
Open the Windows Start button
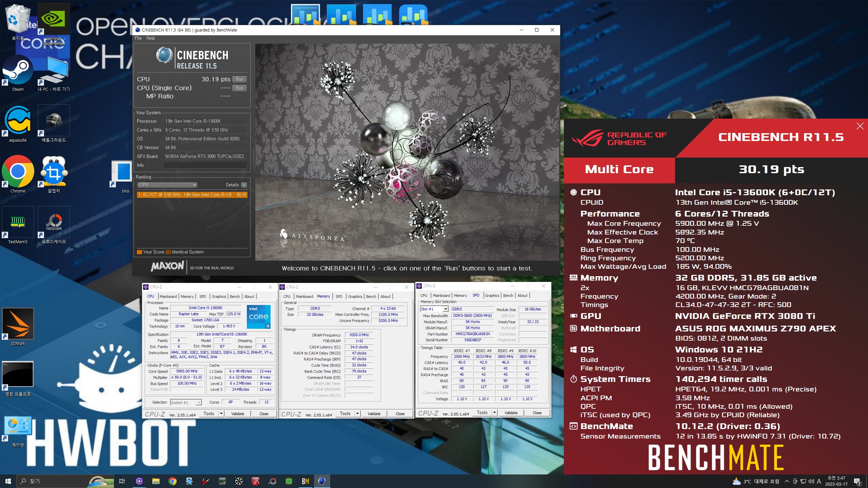coord(8,481)
